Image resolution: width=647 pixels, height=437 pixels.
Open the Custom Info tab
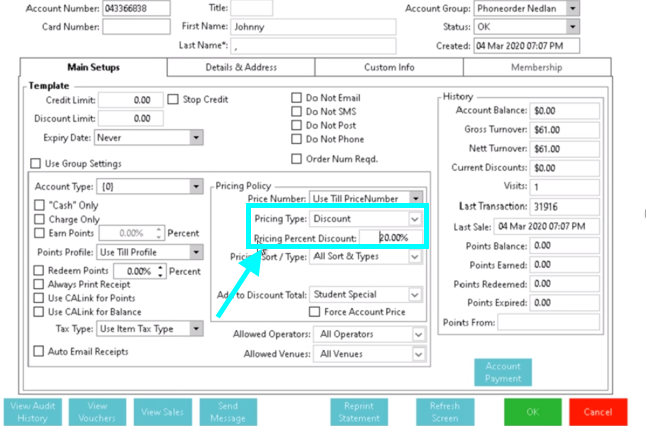tap(389, 67)
